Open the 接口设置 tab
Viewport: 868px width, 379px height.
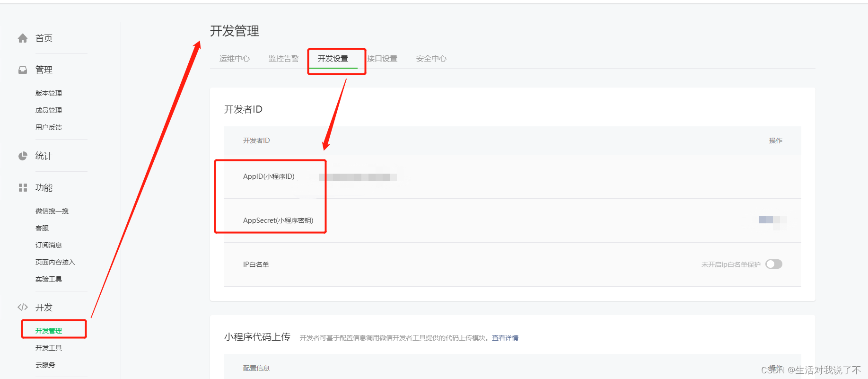click(382, 59)
